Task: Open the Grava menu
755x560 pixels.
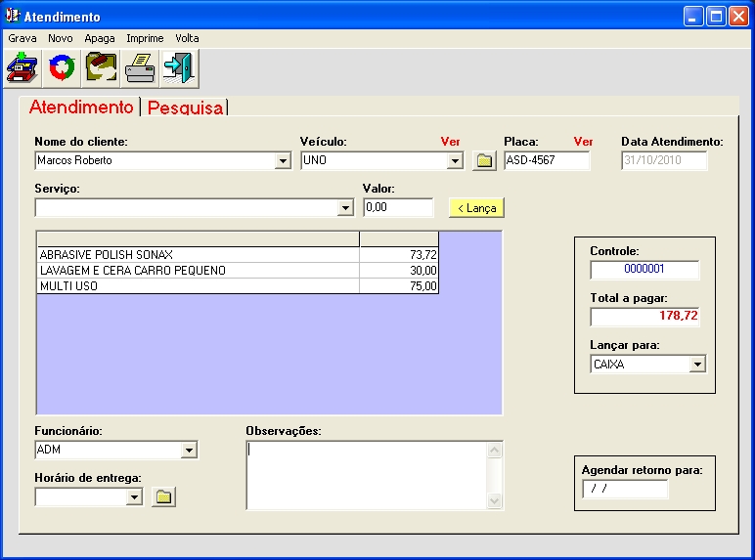Action: point(22,38)
